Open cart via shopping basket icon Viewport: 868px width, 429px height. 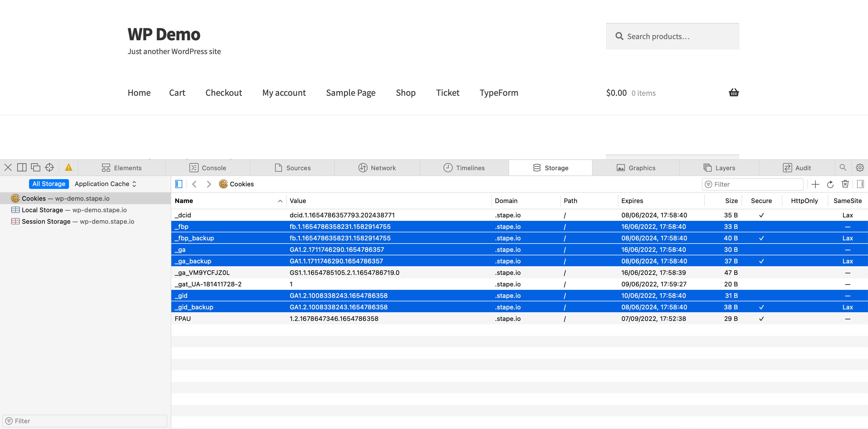point(733,92)
